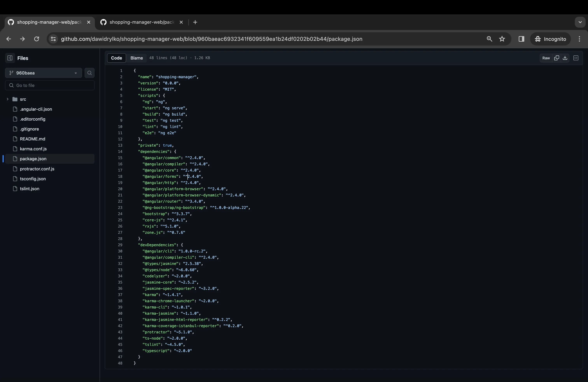Open the src folder

23,99
